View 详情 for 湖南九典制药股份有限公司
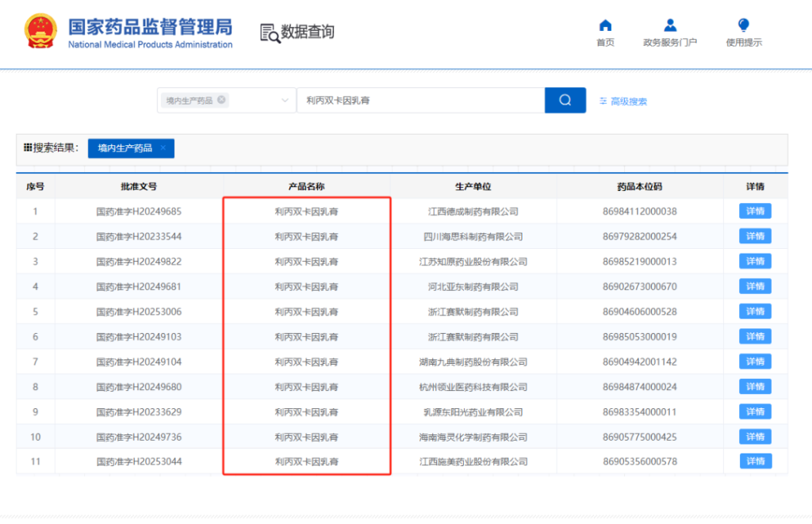Image resolution: width=812 pixels, height=524 pixels. click(755, 361)
